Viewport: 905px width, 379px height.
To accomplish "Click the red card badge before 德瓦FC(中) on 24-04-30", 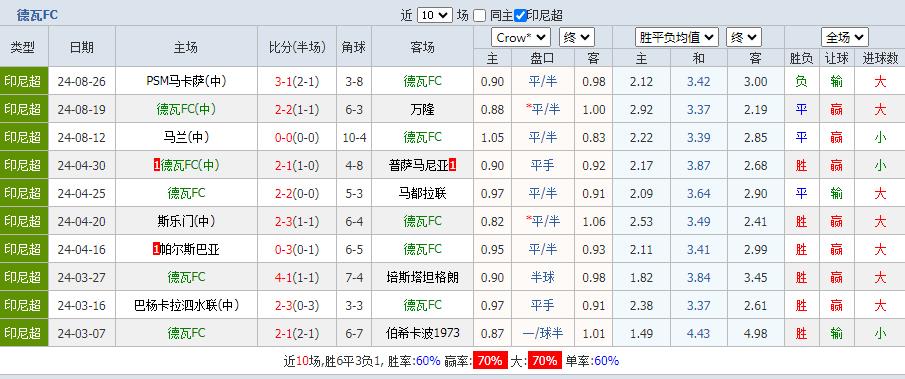I will tap(156, 166).
